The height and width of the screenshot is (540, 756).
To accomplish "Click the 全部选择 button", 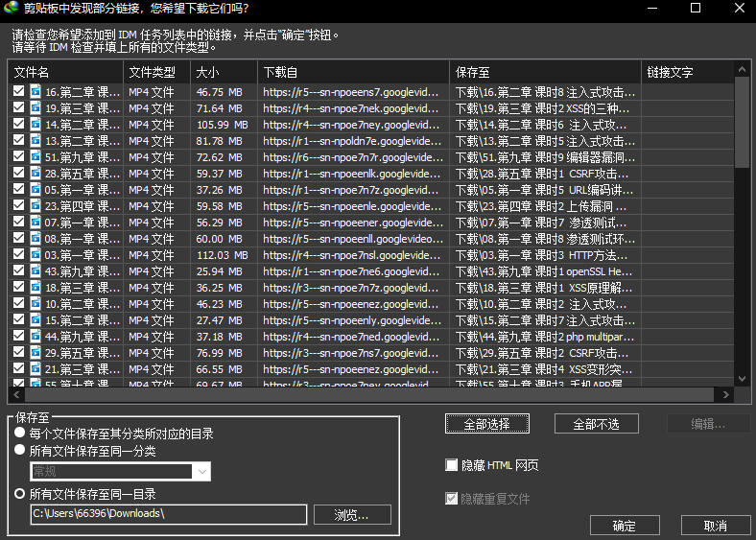I will click(x=487, y=424).
